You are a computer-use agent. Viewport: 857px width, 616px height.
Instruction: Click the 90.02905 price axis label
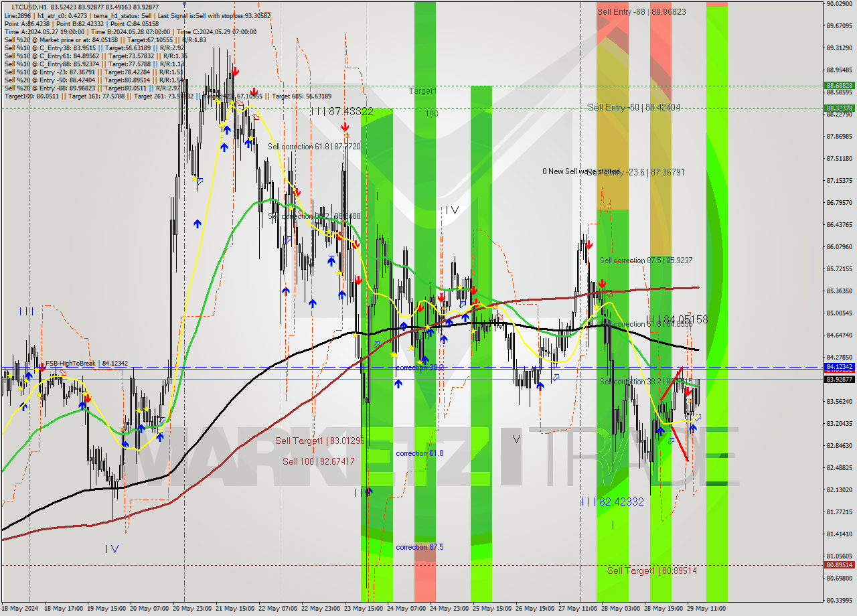pos(840,4)
